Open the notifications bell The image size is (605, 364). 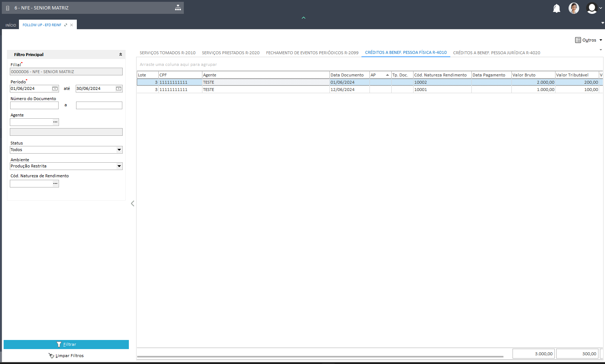coord(557,8)
